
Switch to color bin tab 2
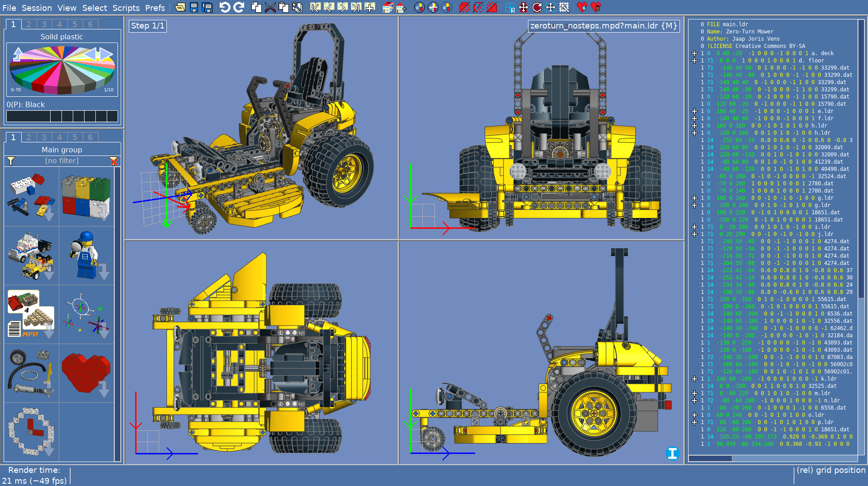click(28, 24)
